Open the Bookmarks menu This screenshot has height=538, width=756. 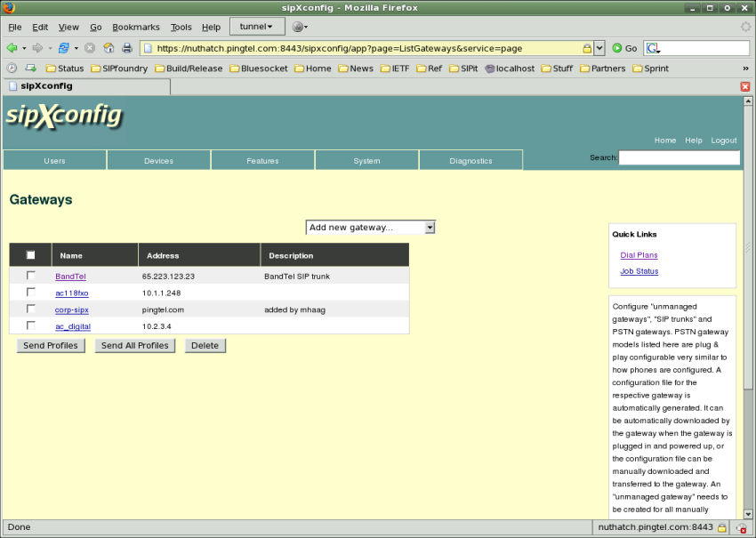(x=136, y=27)
